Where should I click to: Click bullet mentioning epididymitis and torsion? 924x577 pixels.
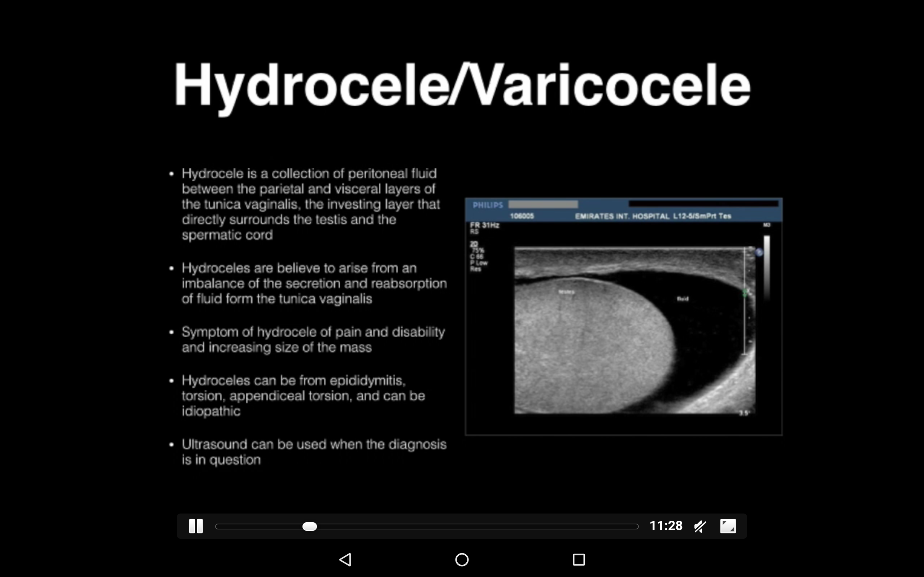(303, 395)
